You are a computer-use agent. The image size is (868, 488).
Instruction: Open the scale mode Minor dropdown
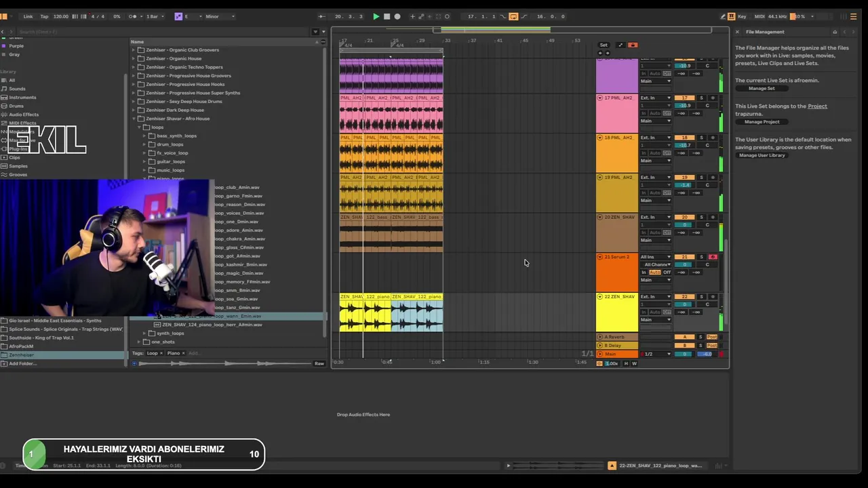pos(220,16)
